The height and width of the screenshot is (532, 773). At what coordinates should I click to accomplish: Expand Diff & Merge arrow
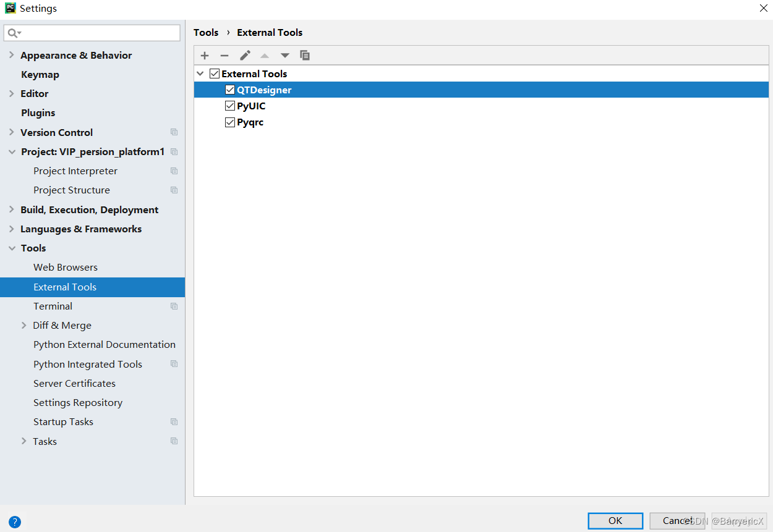pyautogui.click(x=24, y=325)
